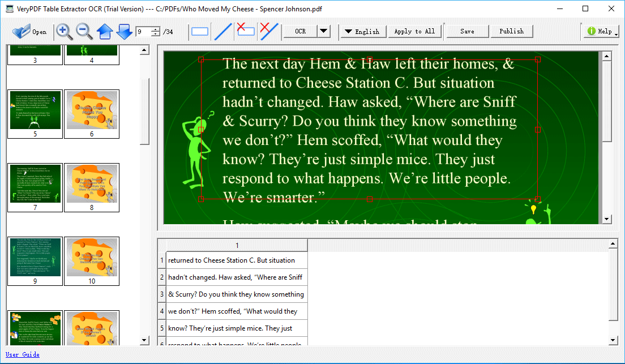Image resolution: width=625 pixels, height=364 pixels.
Task: Click bottom-left corner handle of red selection
Action: (201, 199)
